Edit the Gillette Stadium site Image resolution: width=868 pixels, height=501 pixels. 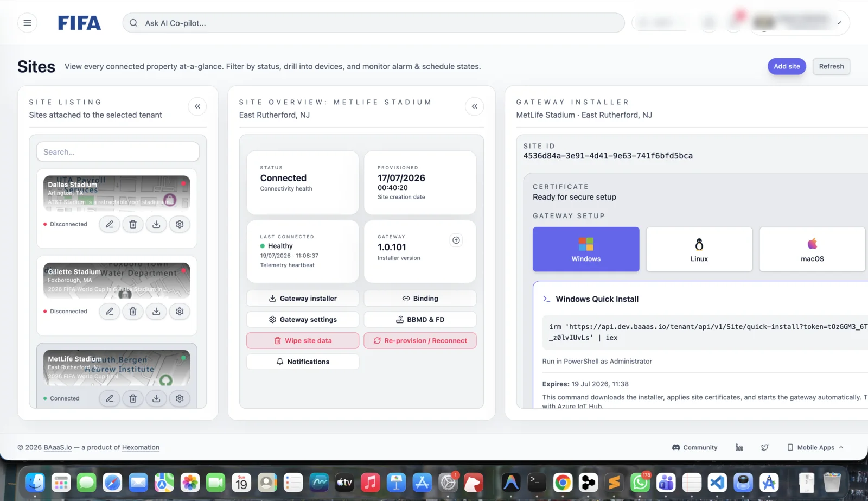click(110, 312)
